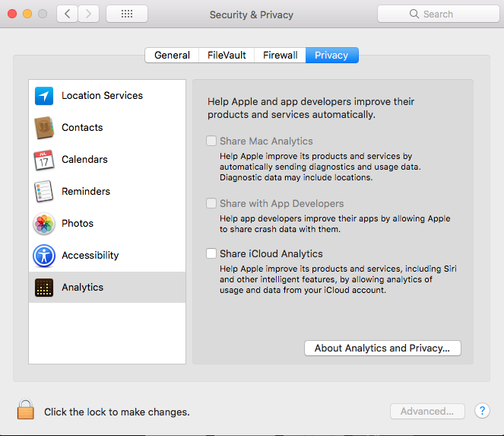504x436 pixels.
Task: Choose the Photos label in list
Action: coord(78,223)
